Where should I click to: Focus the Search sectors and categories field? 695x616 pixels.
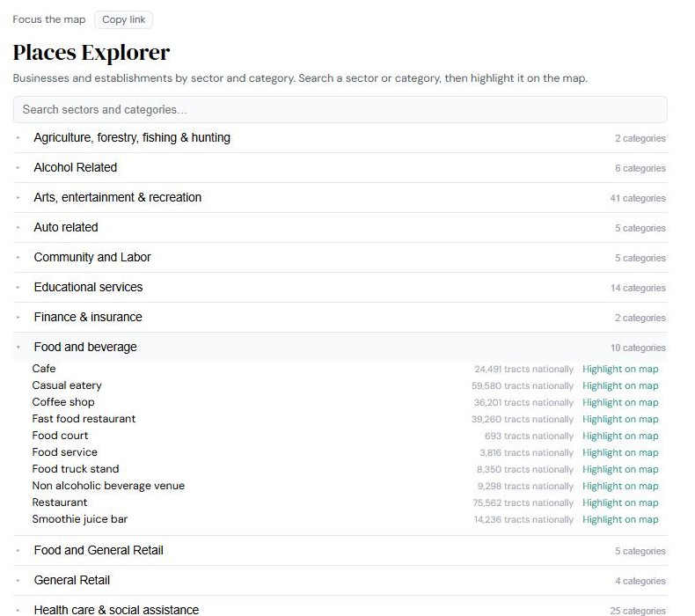click(x=340, y=109)
